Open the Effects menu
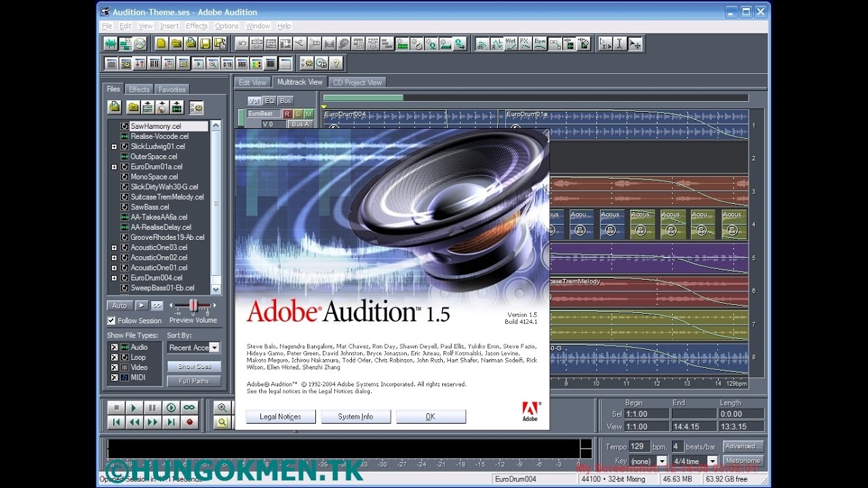868x488 pixels. coord(197,26)
